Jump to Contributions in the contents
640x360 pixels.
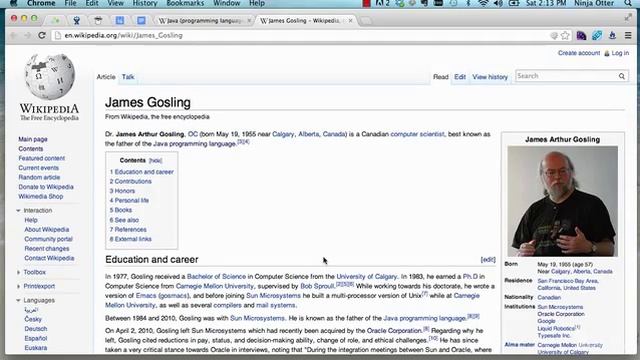point(133,181)
